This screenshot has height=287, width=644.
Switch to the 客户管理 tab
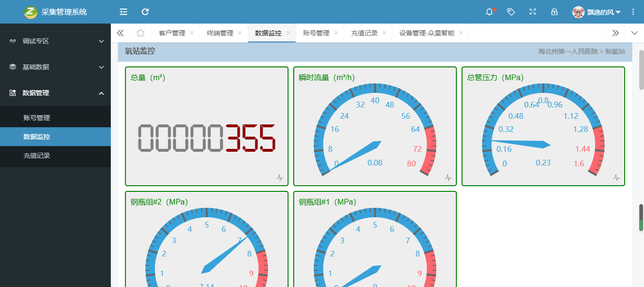(x=172, y=33)
